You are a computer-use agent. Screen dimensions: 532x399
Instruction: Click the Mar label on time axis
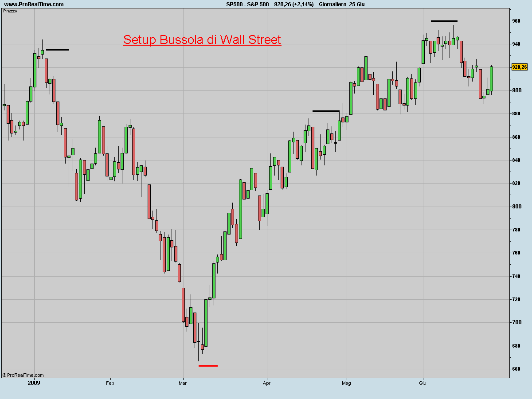point(183,383)
